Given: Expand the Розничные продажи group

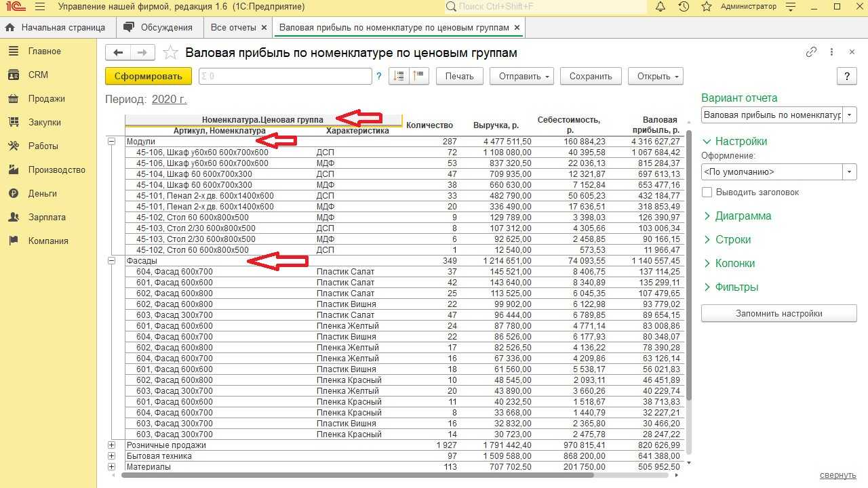Looking at the screenshot, I should click(x=111, y=445).
